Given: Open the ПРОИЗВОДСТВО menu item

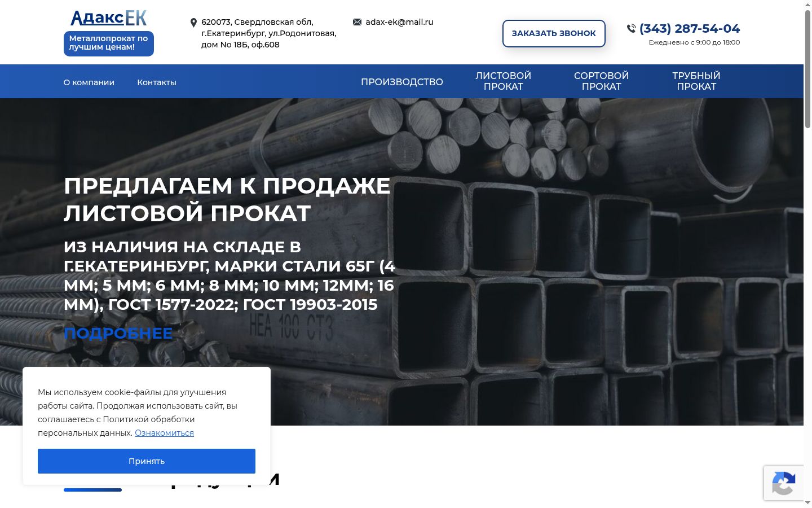Looking at the screenshot, I should pos(402,82).
